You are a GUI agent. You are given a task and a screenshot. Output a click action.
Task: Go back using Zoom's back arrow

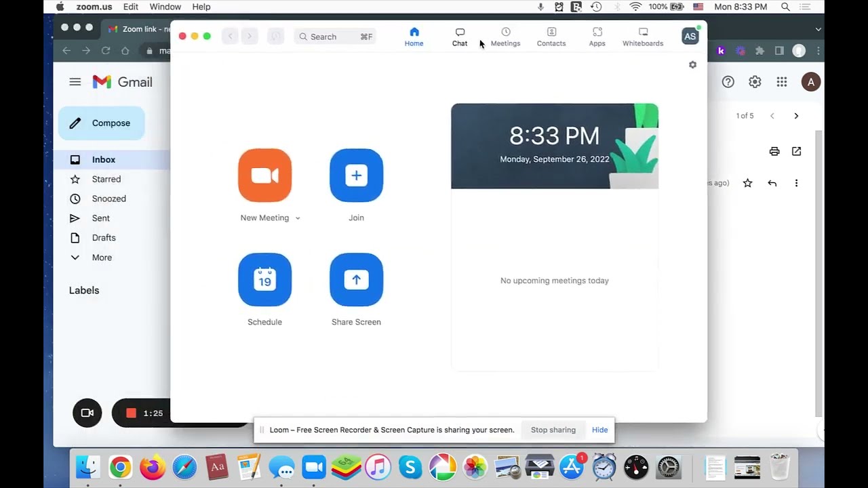tap(231, 37)
